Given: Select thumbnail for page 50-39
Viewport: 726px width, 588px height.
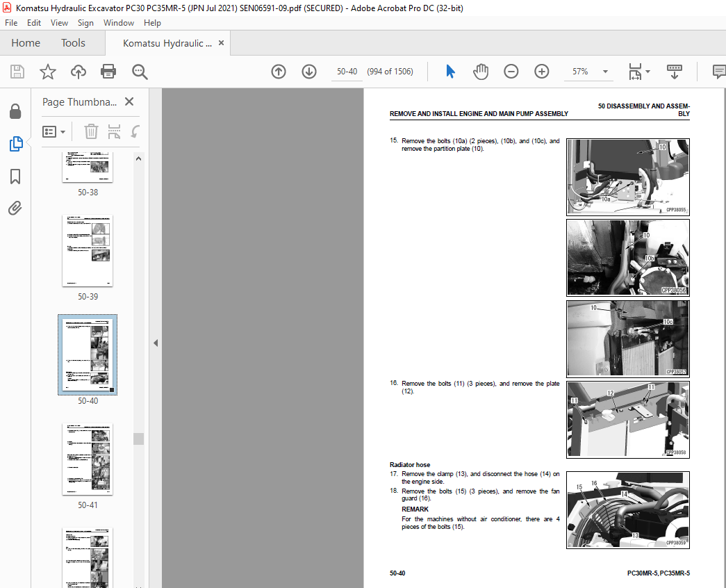Looking at the screenshot, I should point(88,251).
